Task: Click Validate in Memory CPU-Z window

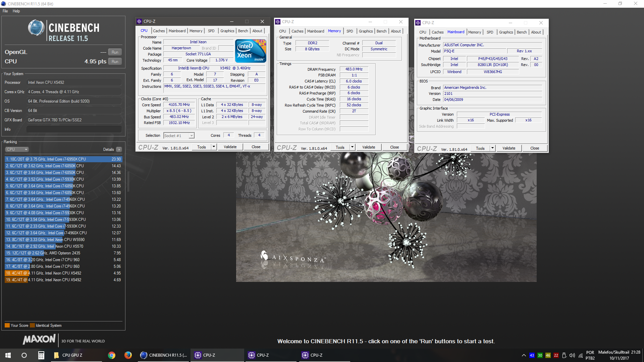Action: pyautogui.click(x=369, y=147)
